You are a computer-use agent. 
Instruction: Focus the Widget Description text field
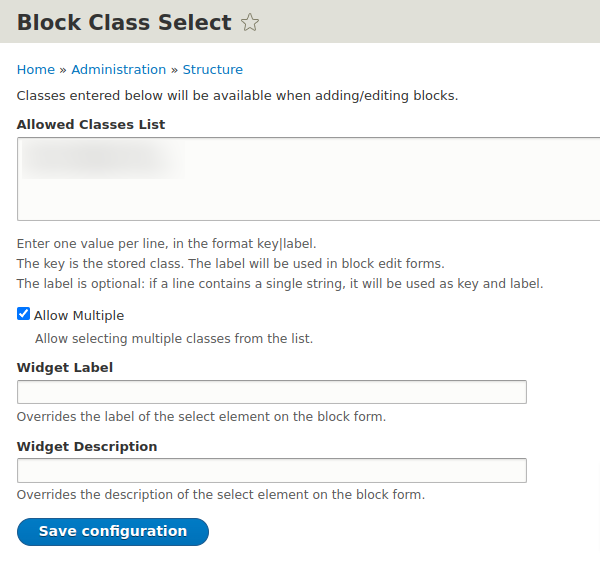[x=272, y=470]
